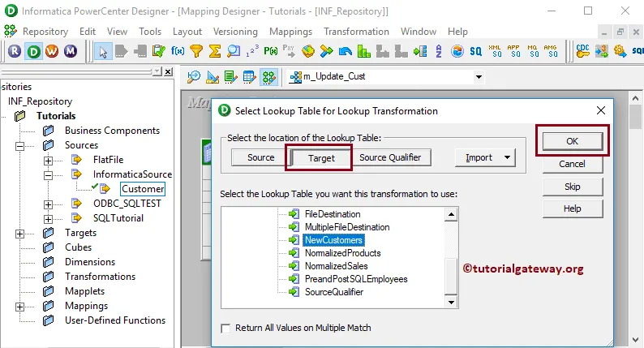Screen dimensions: 644x348
Task: Click the AMG SQ toolbar icon
Action: pyautogui.click(x=551, y=51)
